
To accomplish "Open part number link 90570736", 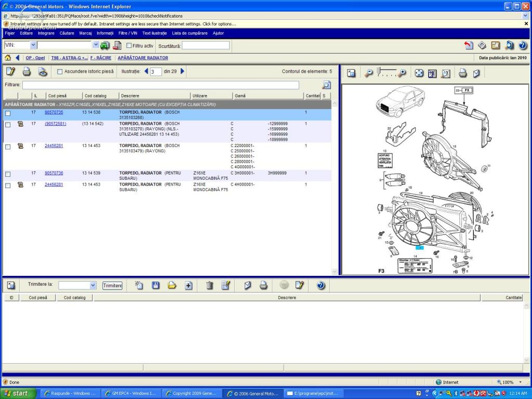I will (x=54, y=173).
